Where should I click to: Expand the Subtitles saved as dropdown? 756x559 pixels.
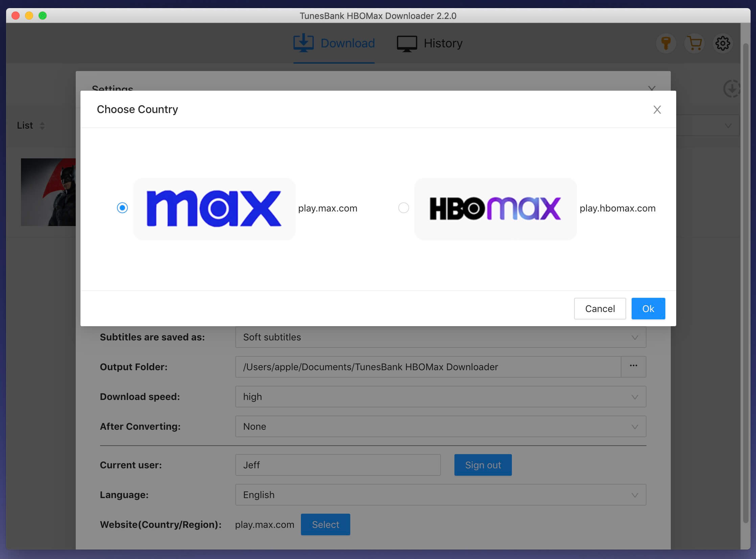(x=441, y=337)
